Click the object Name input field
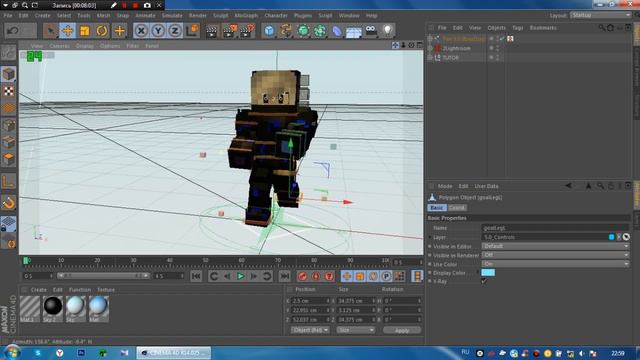 (555, 228)
